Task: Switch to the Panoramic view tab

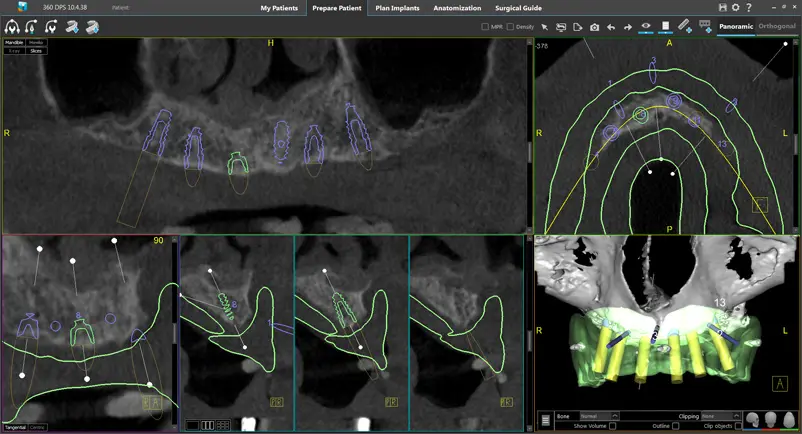Action: coord(736,26)
